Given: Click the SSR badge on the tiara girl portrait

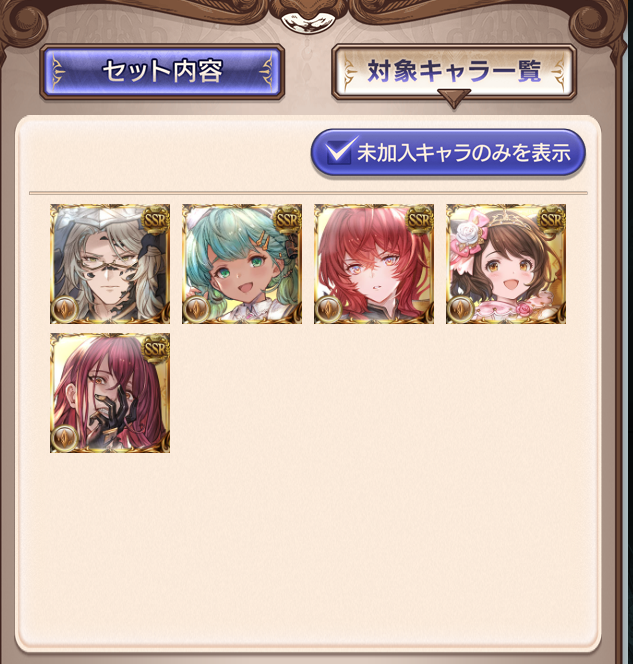Looking at the screenshot, I should (x=551, y=219).
